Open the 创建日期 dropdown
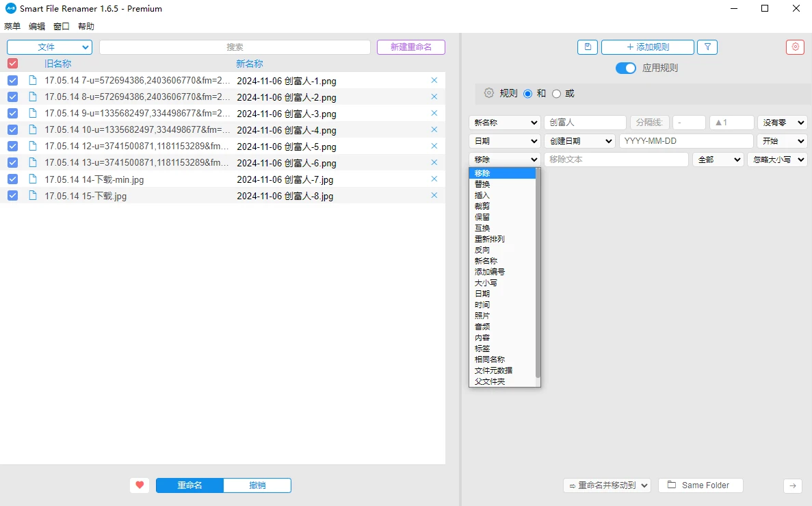812x506 pixels. tap(579, 140)
